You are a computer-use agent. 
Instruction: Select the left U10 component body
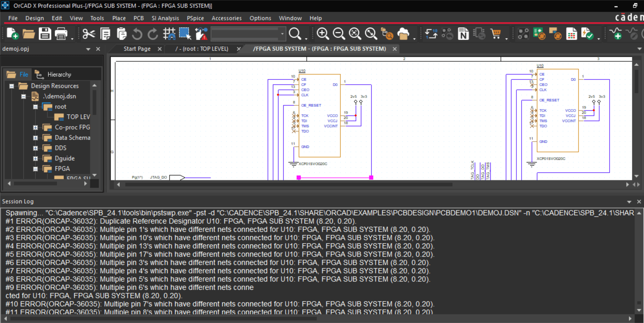coord(320,116)
